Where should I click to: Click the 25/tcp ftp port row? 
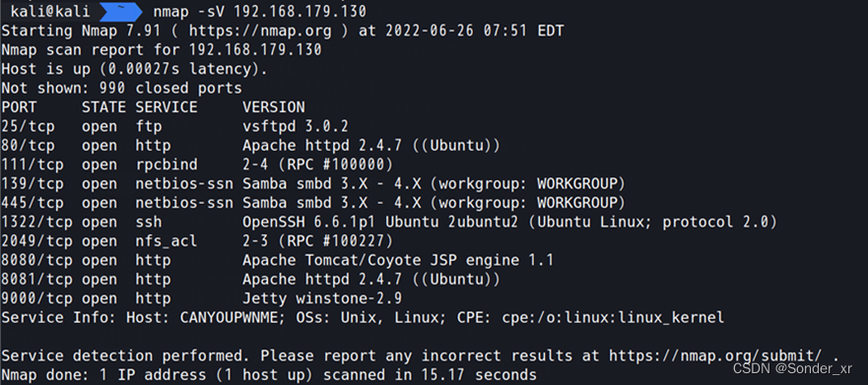pos(175,126)
